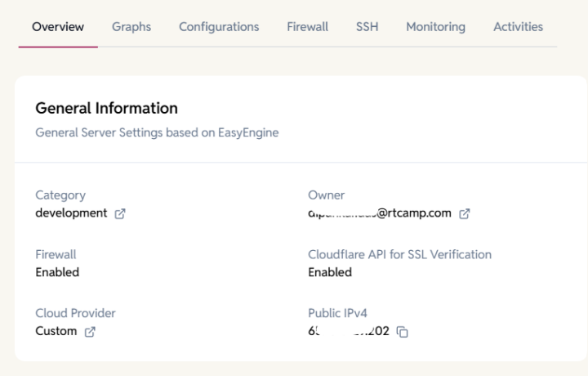This screenshot has height=376, width=588.
Task: Open the SSH tab
Action: 367,27
